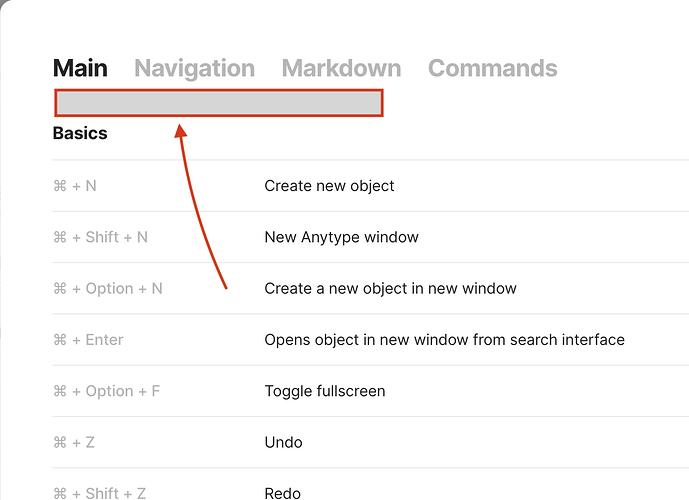Screen dimensions: 689x500
Task: Select the Commands tab
Action: 493,68
